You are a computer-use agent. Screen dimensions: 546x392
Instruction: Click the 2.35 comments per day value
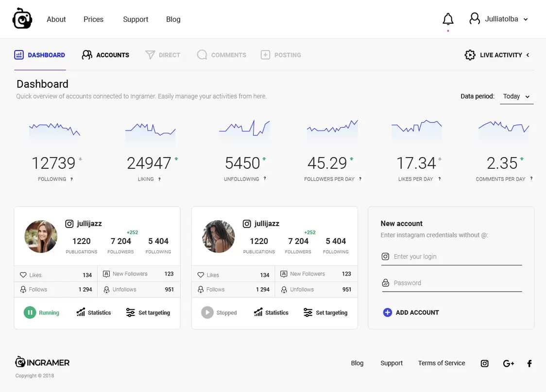(502, 163)
